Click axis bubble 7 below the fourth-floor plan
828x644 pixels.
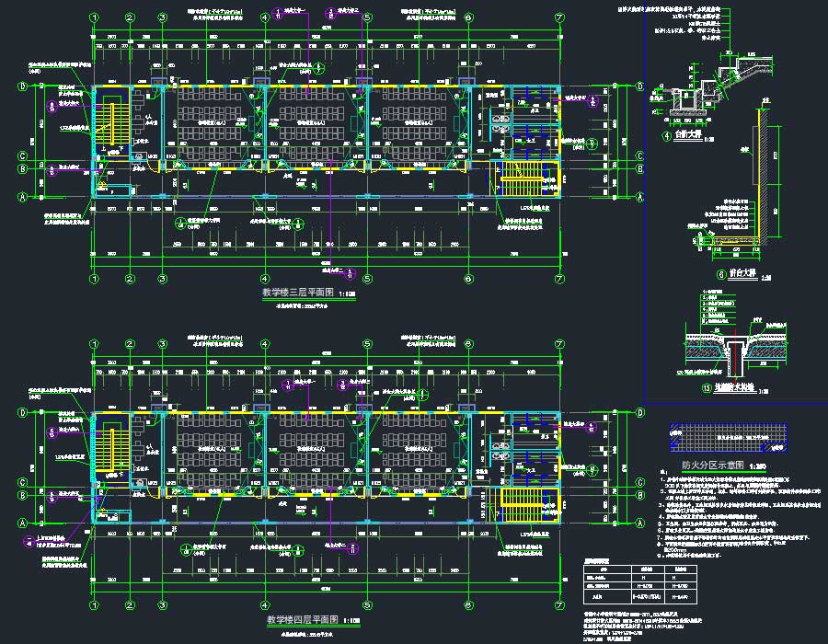tap(559, 605)
